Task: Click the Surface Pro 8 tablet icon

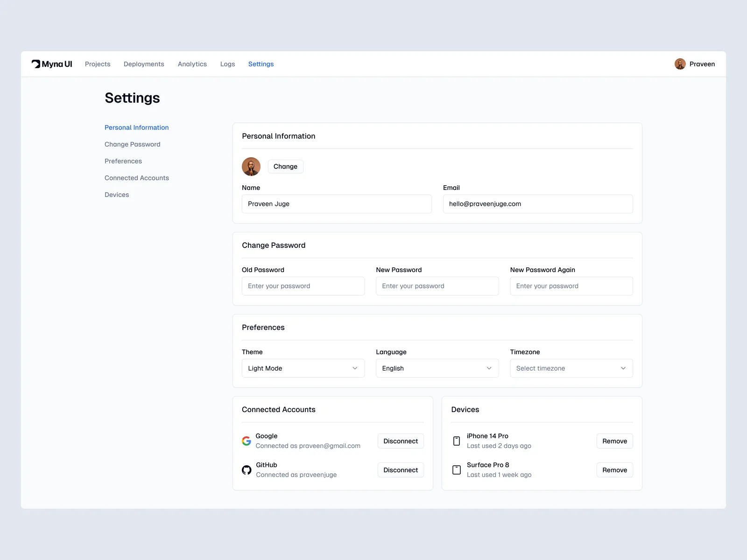Action: pyautogui.click(x=457, y=470)
